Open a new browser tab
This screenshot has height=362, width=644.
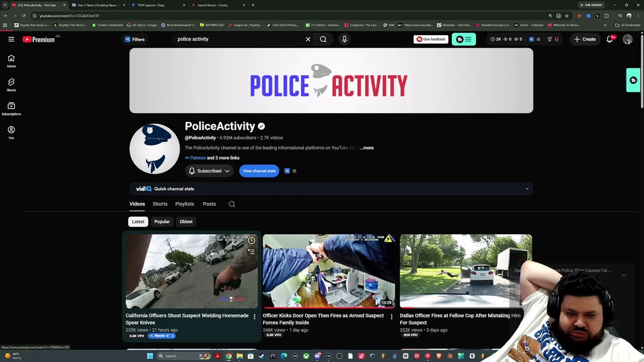pyautogui.click(x=253, y=5)
